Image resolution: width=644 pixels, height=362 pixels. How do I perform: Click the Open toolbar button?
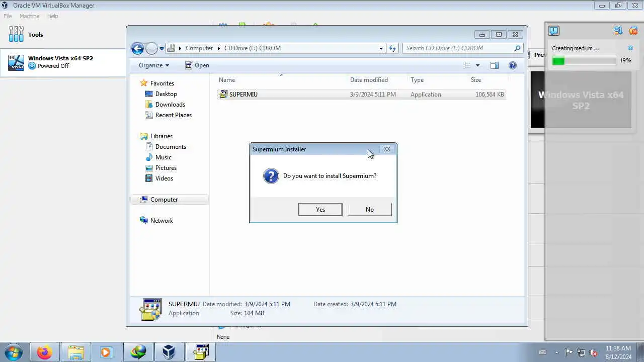(x=197, y=65)
